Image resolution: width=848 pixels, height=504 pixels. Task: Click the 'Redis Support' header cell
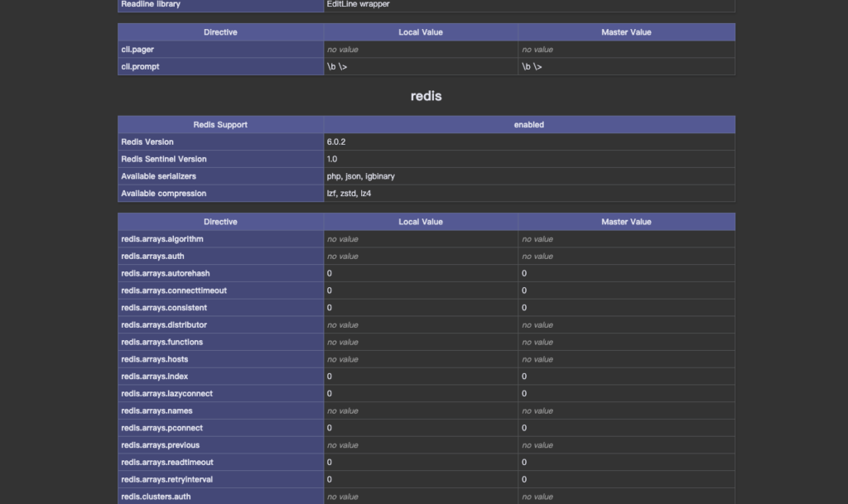pyautogui.click(x=220, y=124)
